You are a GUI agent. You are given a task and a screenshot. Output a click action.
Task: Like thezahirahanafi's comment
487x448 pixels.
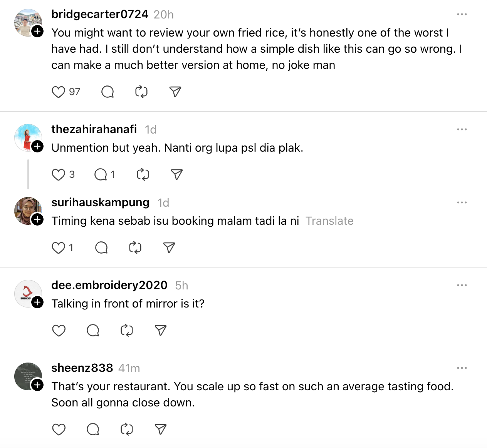coord(59,175)
